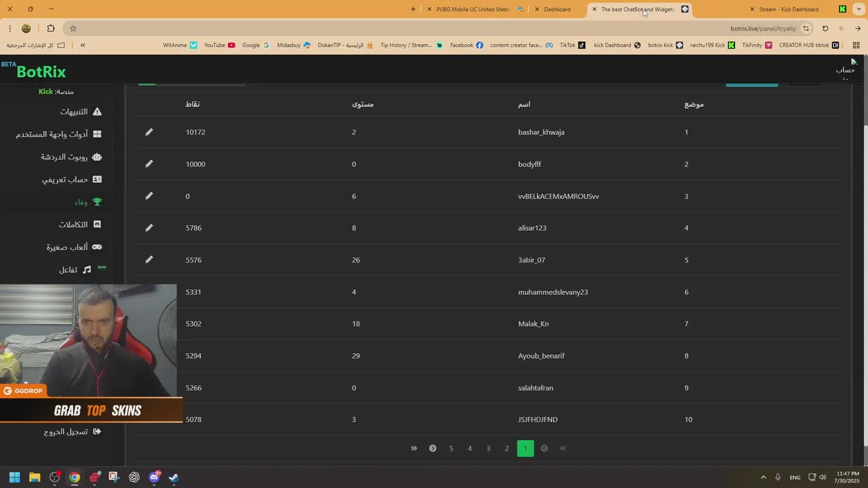This screenshot has height=488, width=868.
Task: Click تسجيل الخروج logout link
Action: [73, 432]
